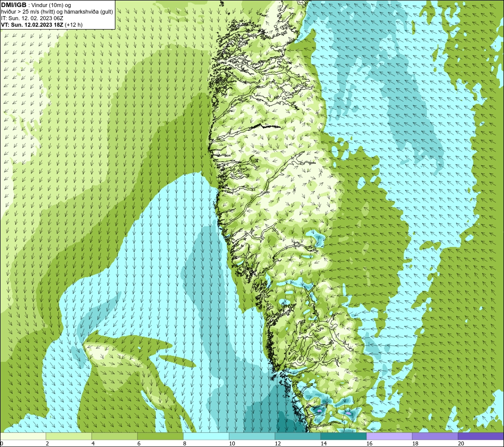Click the 18–20 m/s purple legend swatch
The width and height of the screenshot is (504, 447).
coord(435,436)
